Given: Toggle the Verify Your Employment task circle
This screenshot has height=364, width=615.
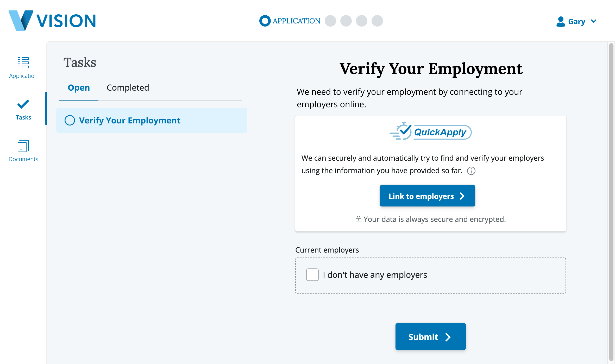Looking at the screenshot, I should coord(70,120).
